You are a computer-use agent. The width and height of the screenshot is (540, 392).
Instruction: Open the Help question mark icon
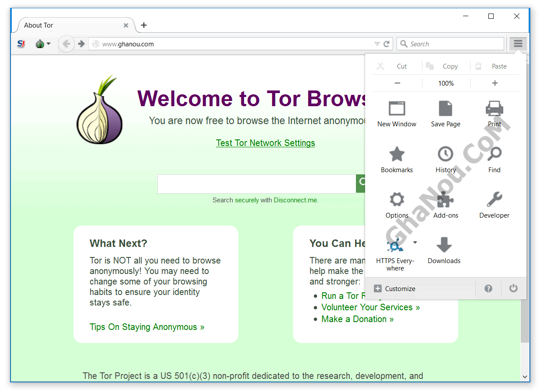click(488, 288)
